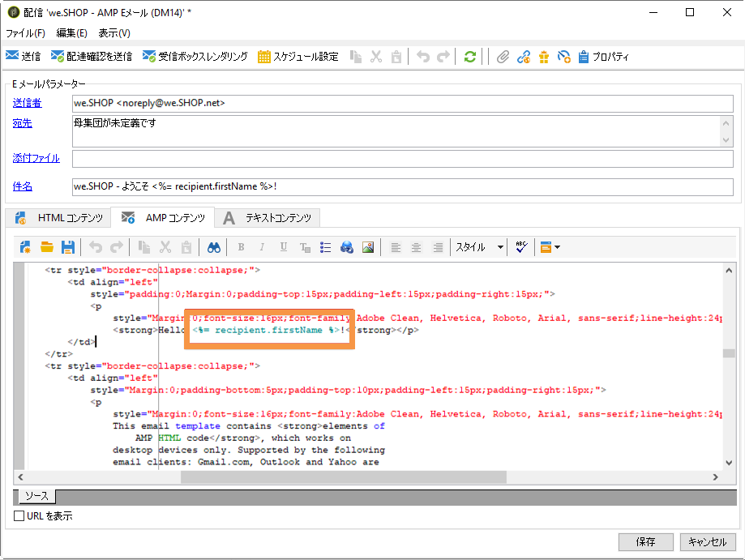Viewport: 745px width, 560px height.
Task: Click the new content template icon in editor toolbar
Action: pos(26,247)
